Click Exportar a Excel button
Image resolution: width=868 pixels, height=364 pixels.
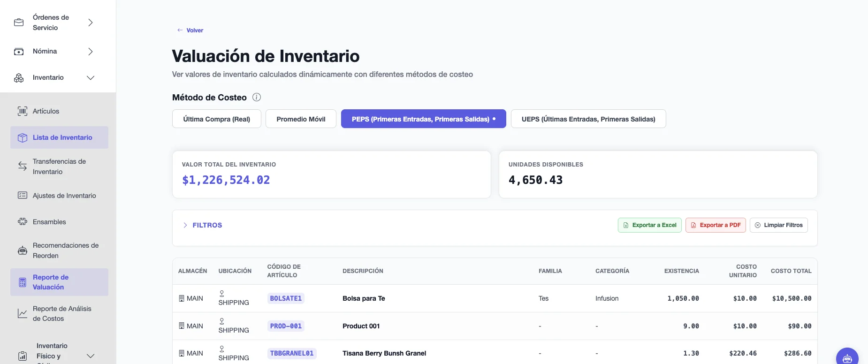click(x=650, y=225)
